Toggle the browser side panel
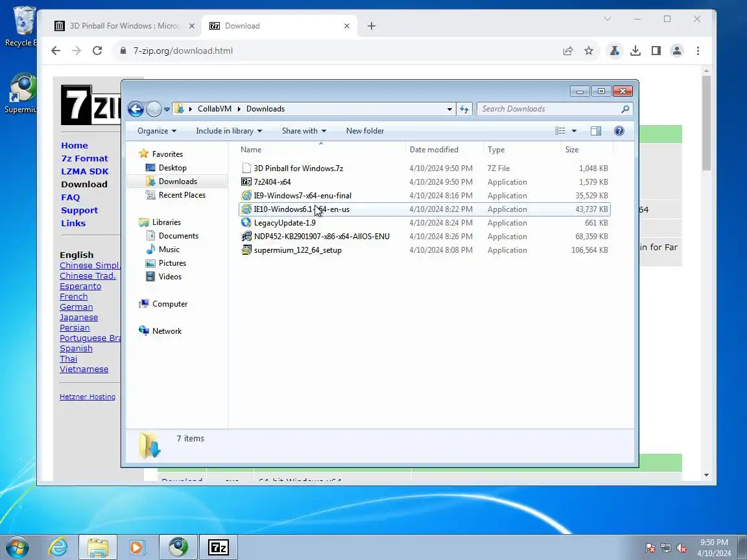Screen dimensions: 747x560 tap(656, 51)
